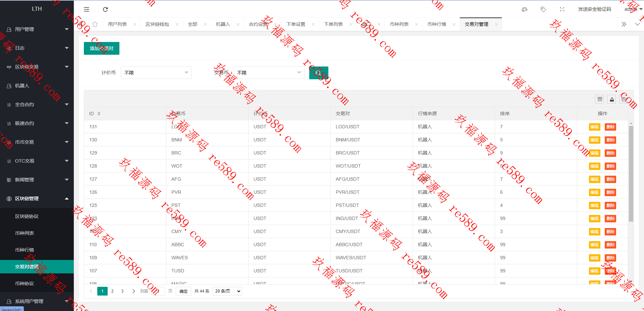This screenshot has height=311, width=644.
Task: Delete the WOT/USDT row
Action: [610, 166]
